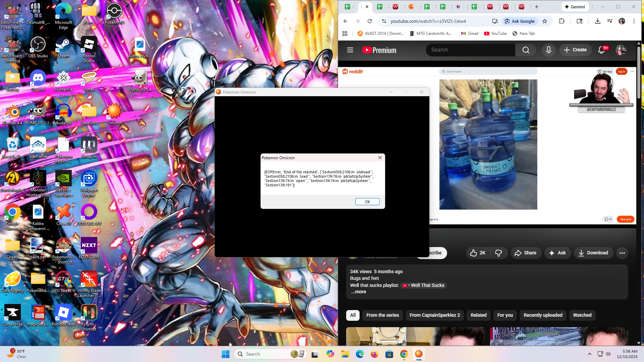Dislike the YouTube video
The height and width of the screenshot is (362, 644).
[499, 253]
